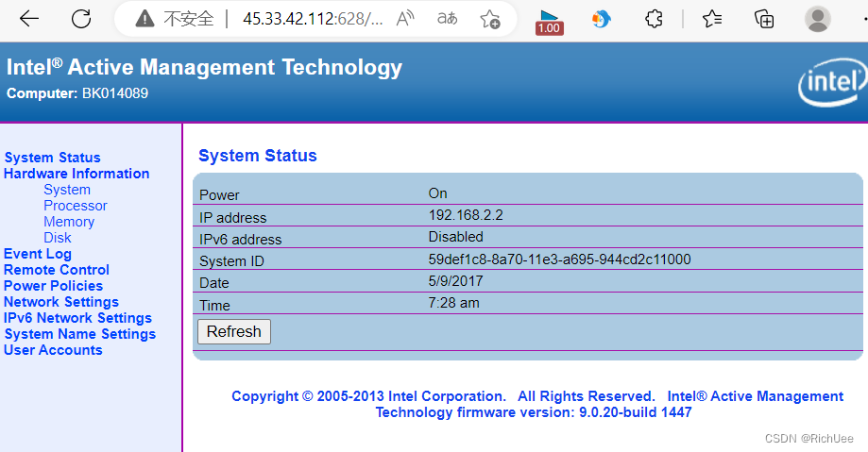Screen dimensions: 868x452
Task: Open System under Hardware Information
Action: [67, 190]
